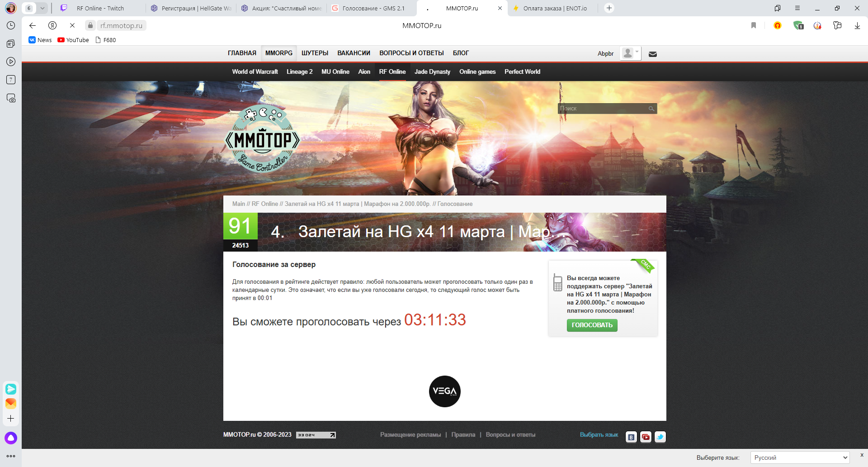Open the bookmarks panel icon in title bar
This screenshot has width=868, height=467.
(x=778, y=8)
